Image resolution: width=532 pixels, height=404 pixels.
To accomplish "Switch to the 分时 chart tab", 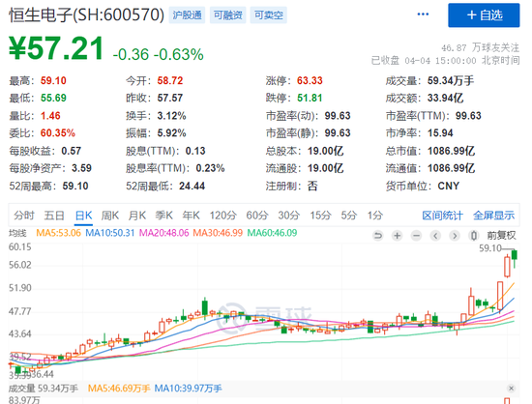I will point(24,216).
